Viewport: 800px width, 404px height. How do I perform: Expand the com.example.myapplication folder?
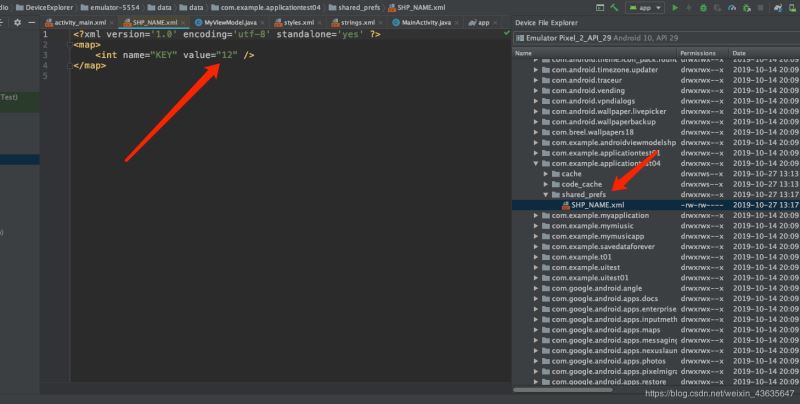click(x=535, y=215)
